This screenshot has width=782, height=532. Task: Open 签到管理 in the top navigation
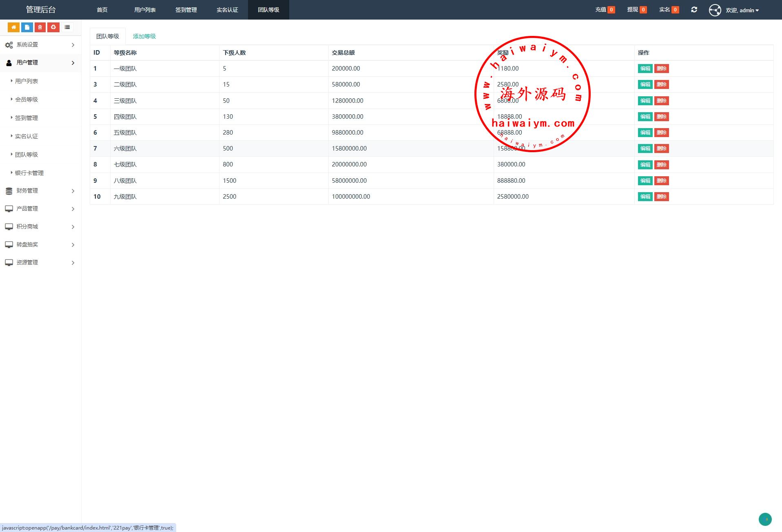[186, 10]
